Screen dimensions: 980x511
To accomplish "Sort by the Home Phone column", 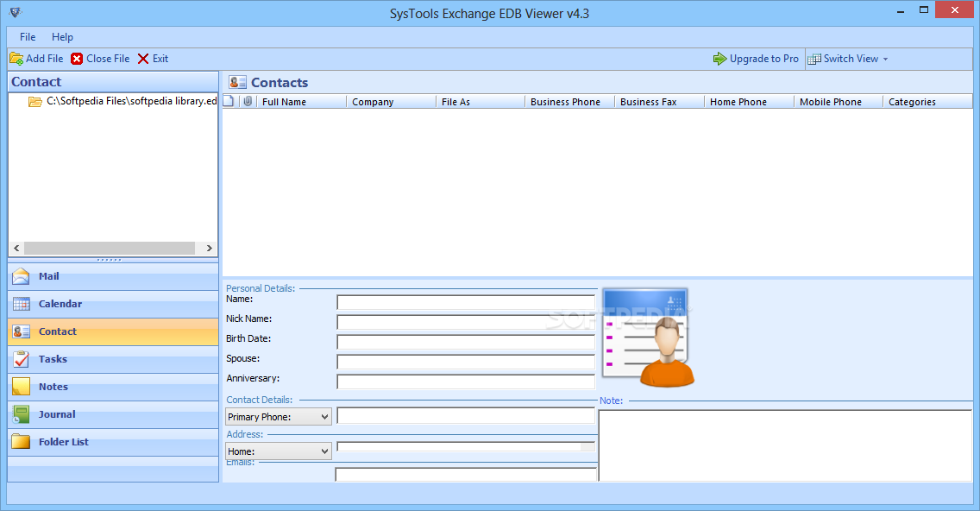I will [x=750, y=102].
